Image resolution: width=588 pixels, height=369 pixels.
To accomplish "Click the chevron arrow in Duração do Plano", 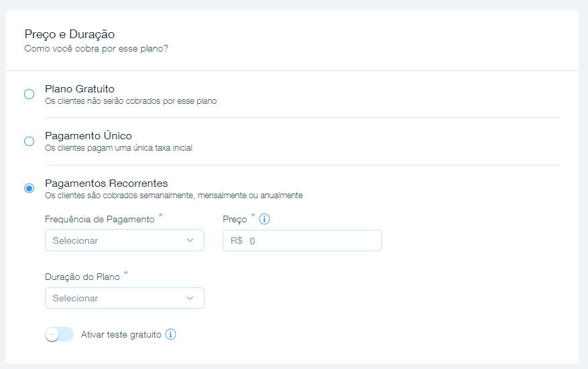I will pos(190,298).
